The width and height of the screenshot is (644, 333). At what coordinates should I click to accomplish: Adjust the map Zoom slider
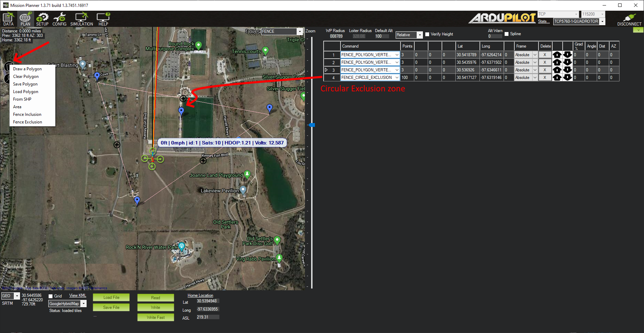coord(312,125)
